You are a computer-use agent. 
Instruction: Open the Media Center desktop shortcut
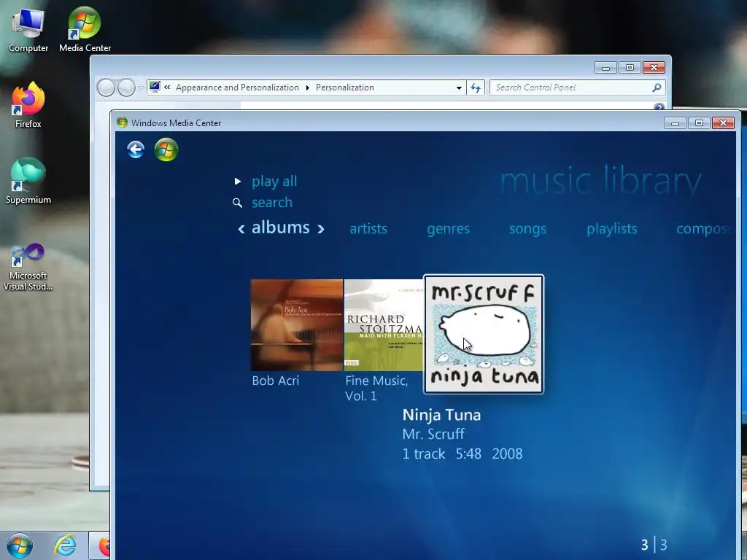[x=85, y=30]
